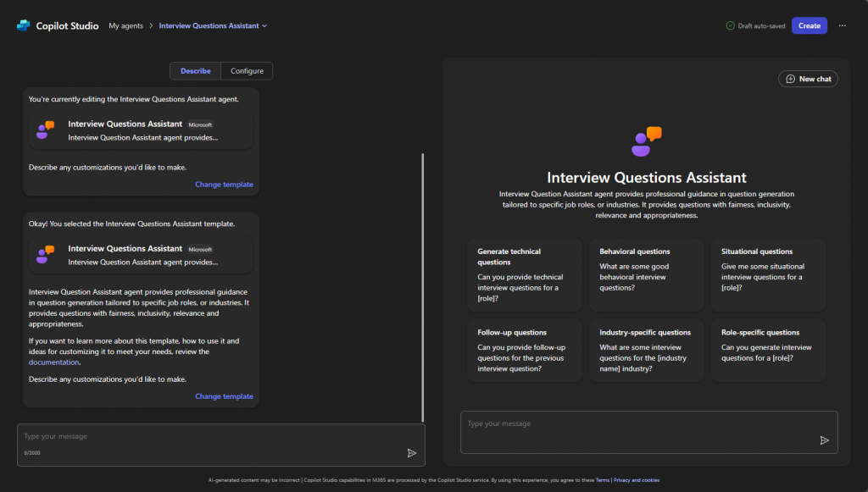Send message in Describe panel
Viewport: 868px width, 492px height.
click(411, 453)
